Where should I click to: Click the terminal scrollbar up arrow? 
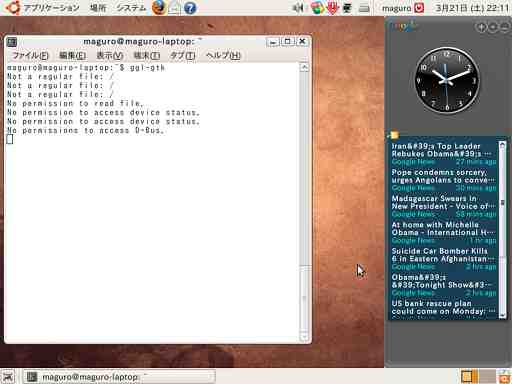304,68
